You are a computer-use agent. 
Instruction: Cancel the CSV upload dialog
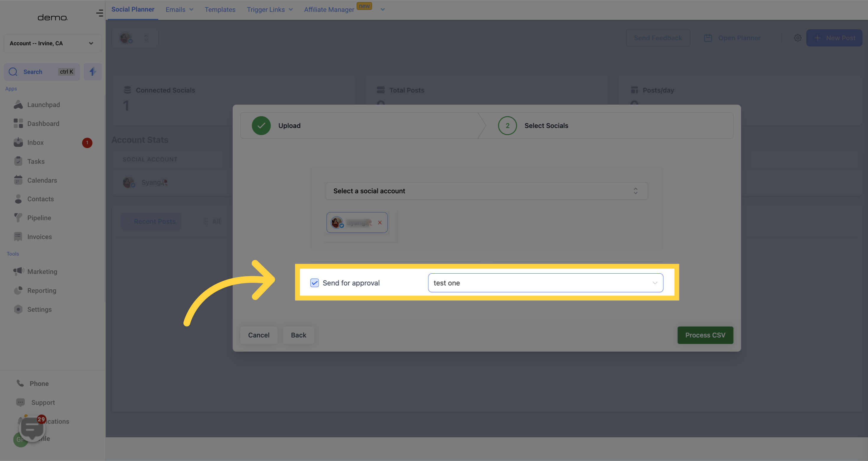click(x=258, y=335)
